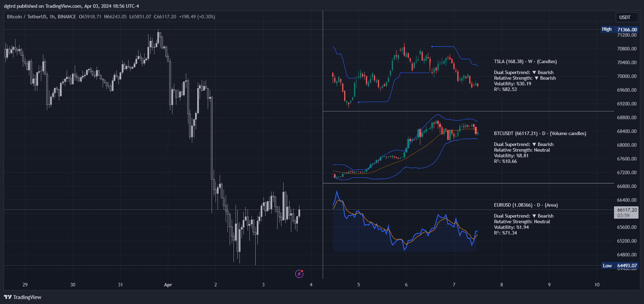Viewport: 644px width, 304px height.
Task: Click BTCUSDT R² %10.66 value
Action: (x=505, y=161)
